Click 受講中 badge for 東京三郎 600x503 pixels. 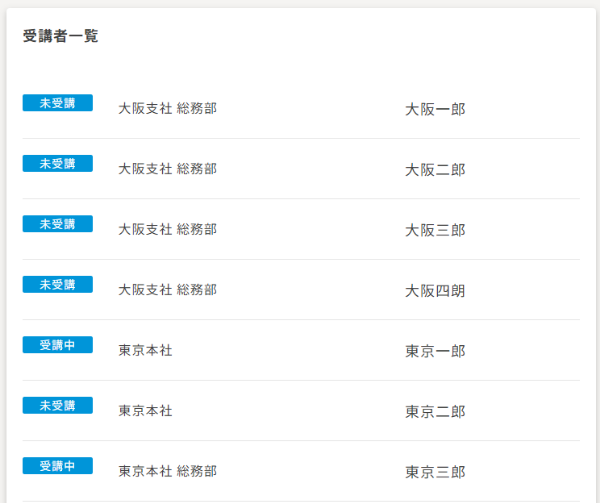57,466
